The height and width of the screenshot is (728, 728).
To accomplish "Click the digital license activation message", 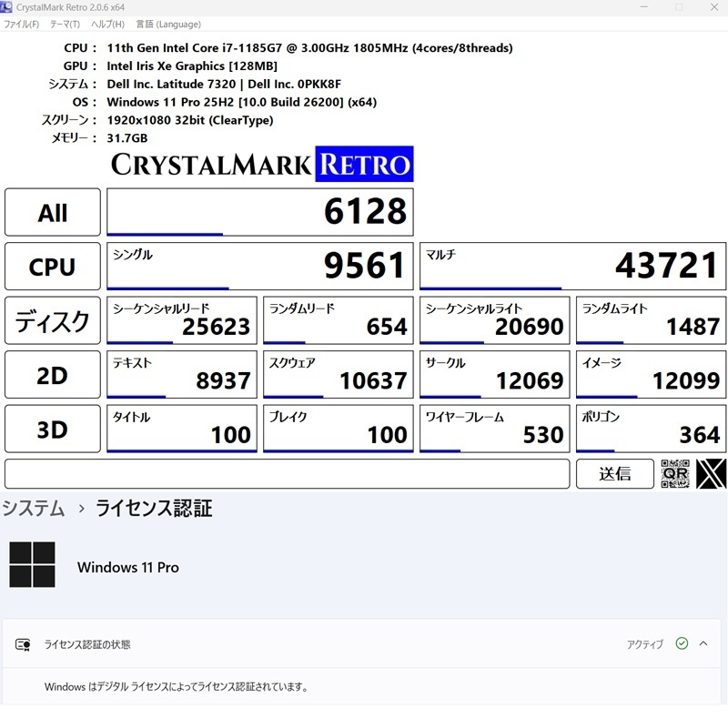I will (177, 687).
